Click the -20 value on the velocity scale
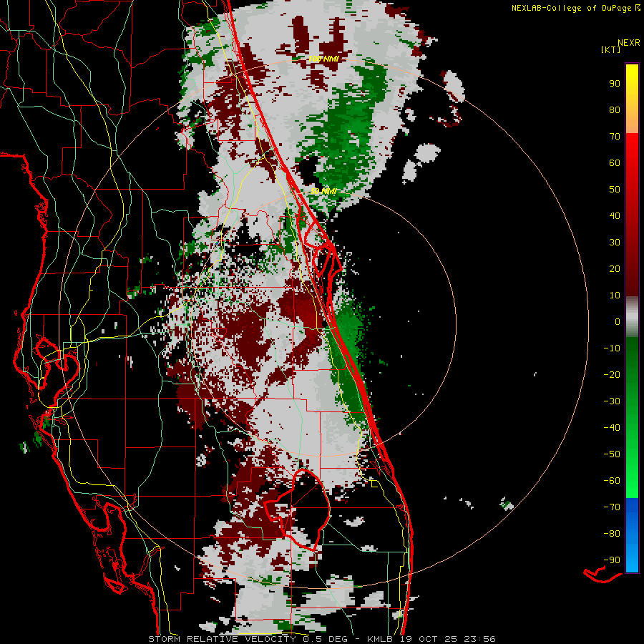The image size is (644, 644). [612, 374]
